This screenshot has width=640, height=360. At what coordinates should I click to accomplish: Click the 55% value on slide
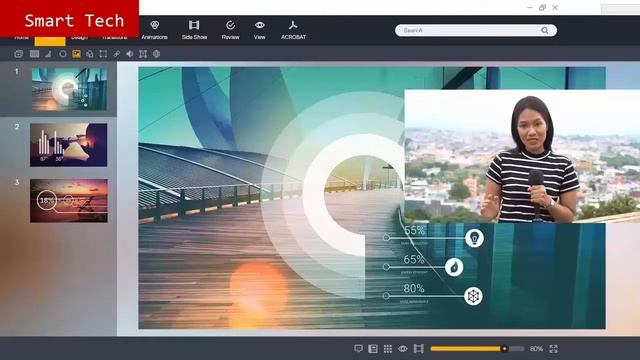click(414, 231)
